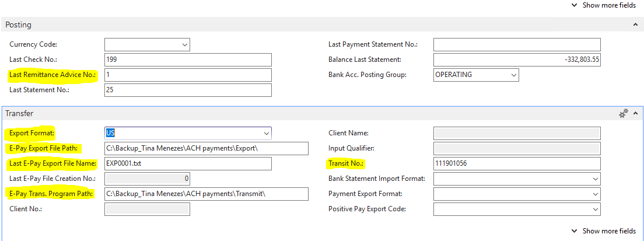Screen dimensions: 644x241
Task: Click the E-Pay Export File Path field
Action: click(x=206, y=148)
